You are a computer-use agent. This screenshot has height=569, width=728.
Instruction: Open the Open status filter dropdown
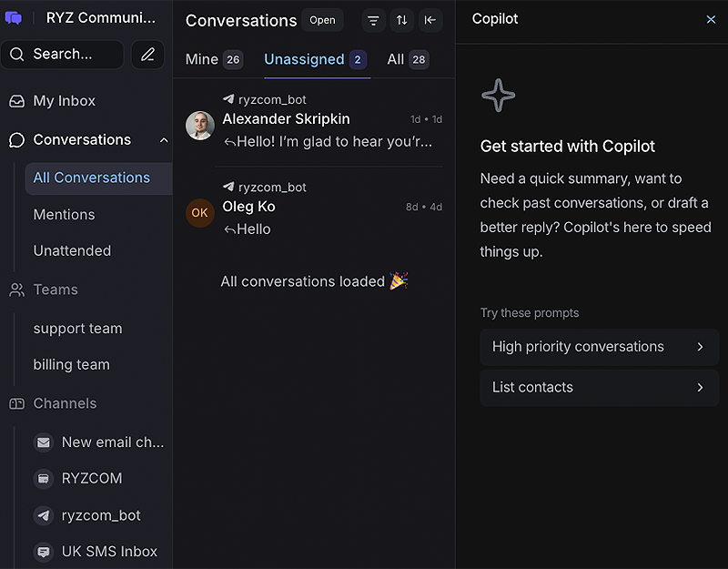(x=322, y=19)
